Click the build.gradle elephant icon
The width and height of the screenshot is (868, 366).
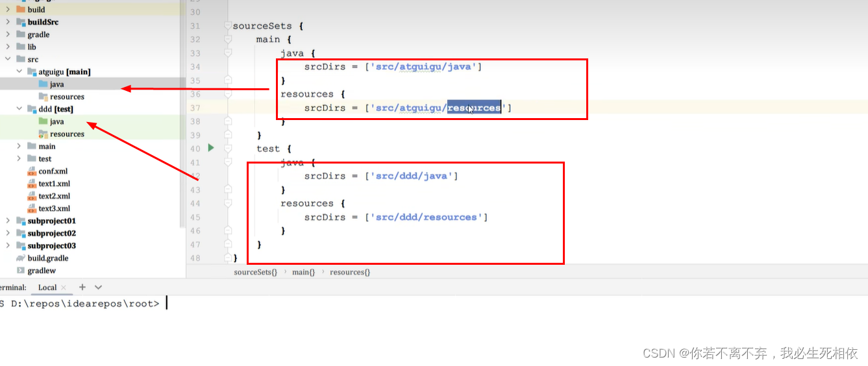(21, 258)
